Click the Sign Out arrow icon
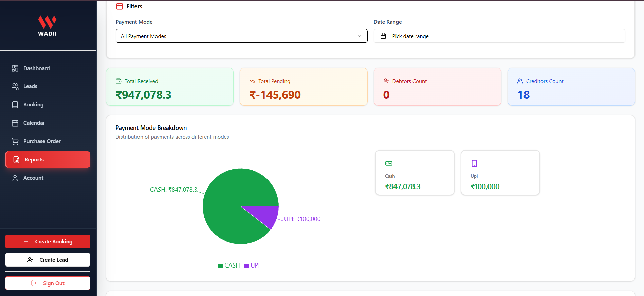 pos(34,283)
